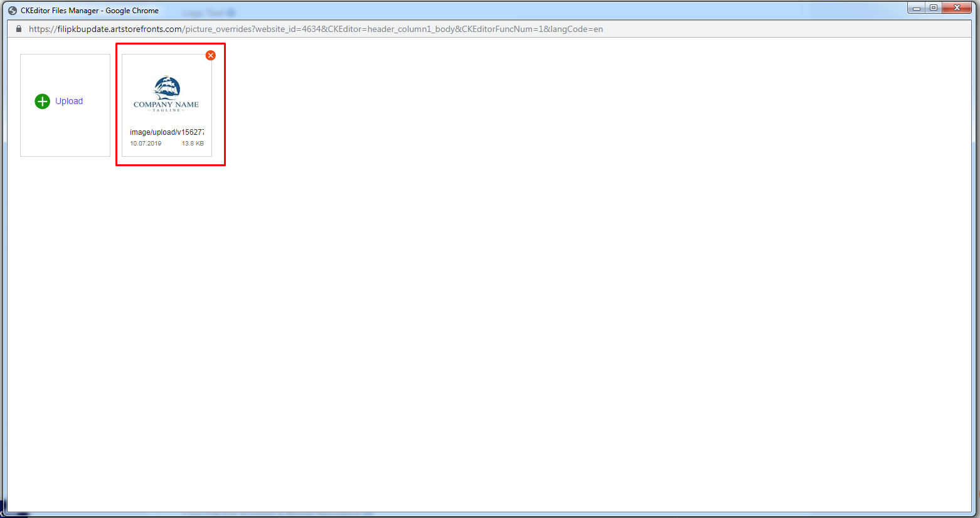Viewport: 980px width, 518px height.
Task: Minimize the CKEditor Files Manager window
Action: coord(916,8)
